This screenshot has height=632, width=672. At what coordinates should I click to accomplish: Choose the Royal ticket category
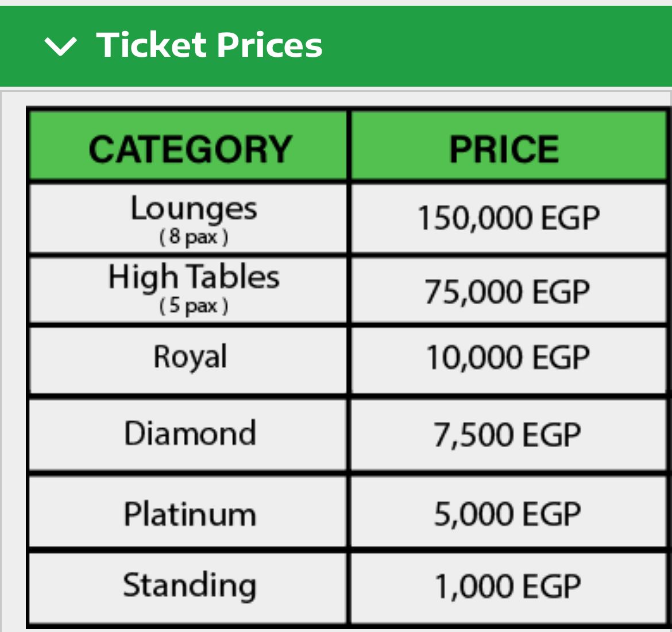point(189,360)
